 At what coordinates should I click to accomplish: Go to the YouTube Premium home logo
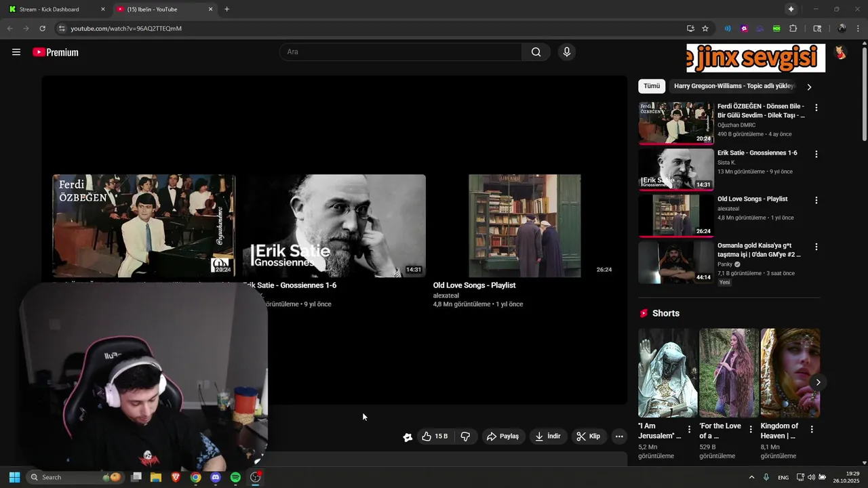pyautogui.click(x=56, y=52)
